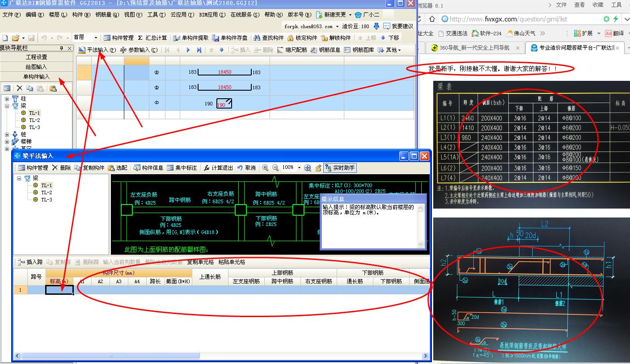Toggle 实时助手 in beam dialog
This screenshot has height=364, width=630.
[340, 168]
